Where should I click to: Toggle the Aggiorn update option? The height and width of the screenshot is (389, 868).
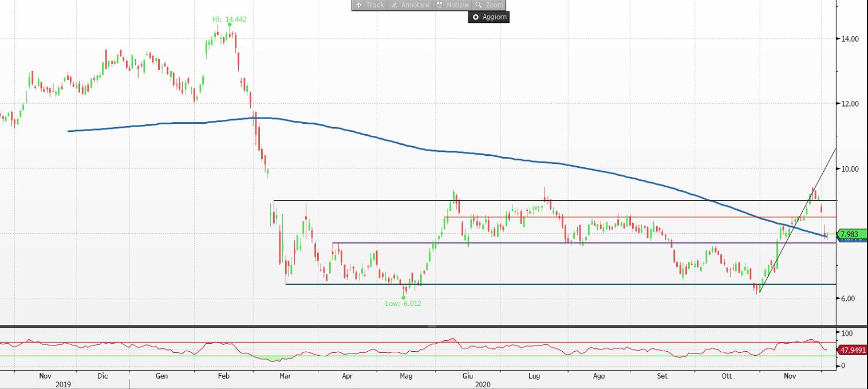pos(488,17)
